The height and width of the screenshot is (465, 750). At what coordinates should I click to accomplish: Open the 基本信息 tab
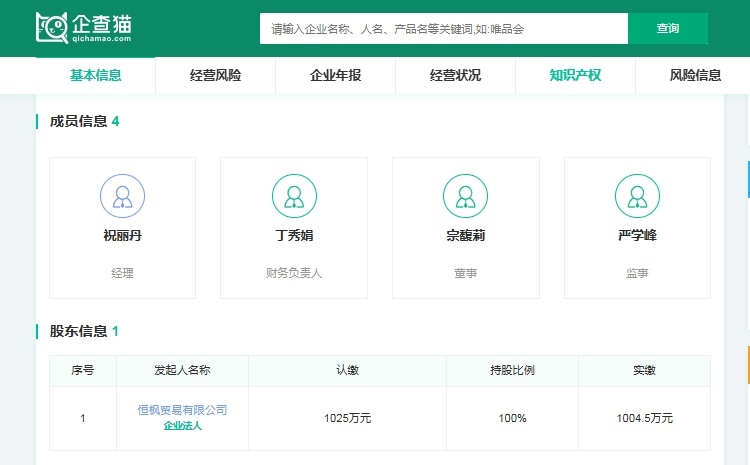tap(96, 75)
